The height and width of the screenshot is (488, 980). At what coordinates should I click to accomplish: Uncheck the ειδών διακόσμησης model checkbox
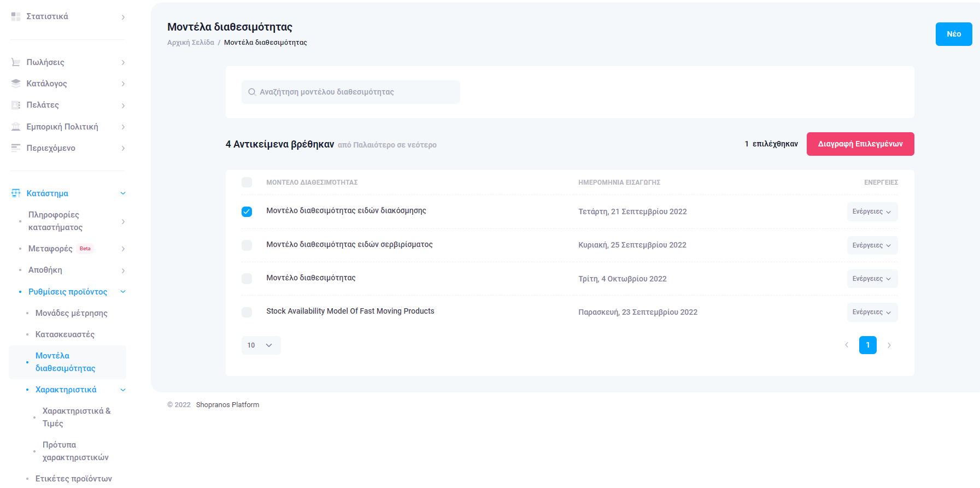[247, 211]
